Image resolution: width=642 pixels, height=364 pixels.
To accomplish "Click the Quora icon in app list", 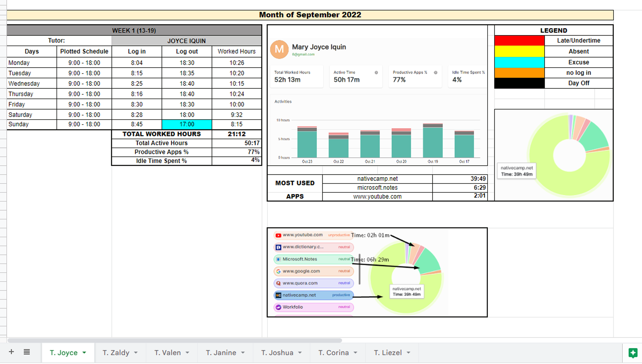I will pyautogui.click(x=278, y=283).
